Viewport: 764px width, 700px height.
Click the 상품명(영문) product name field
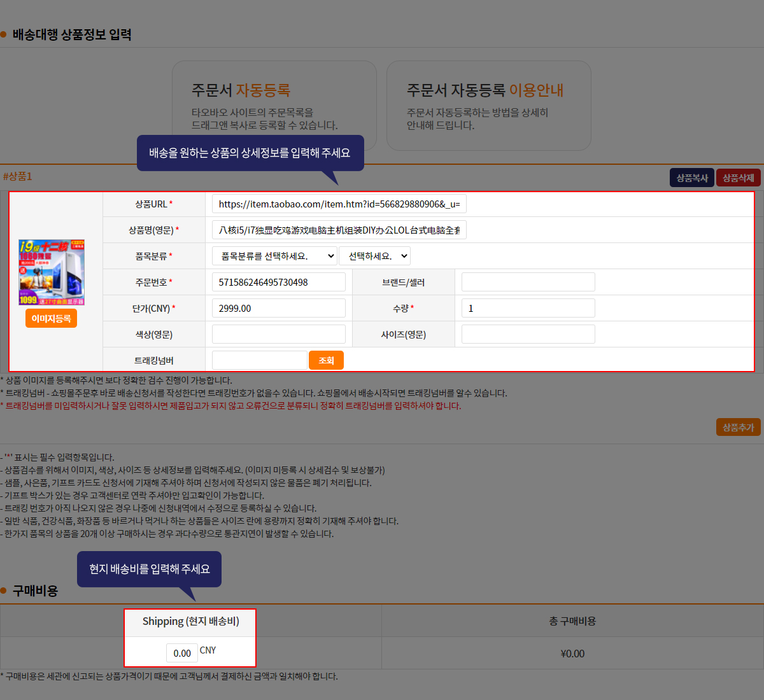coord(339,230)
